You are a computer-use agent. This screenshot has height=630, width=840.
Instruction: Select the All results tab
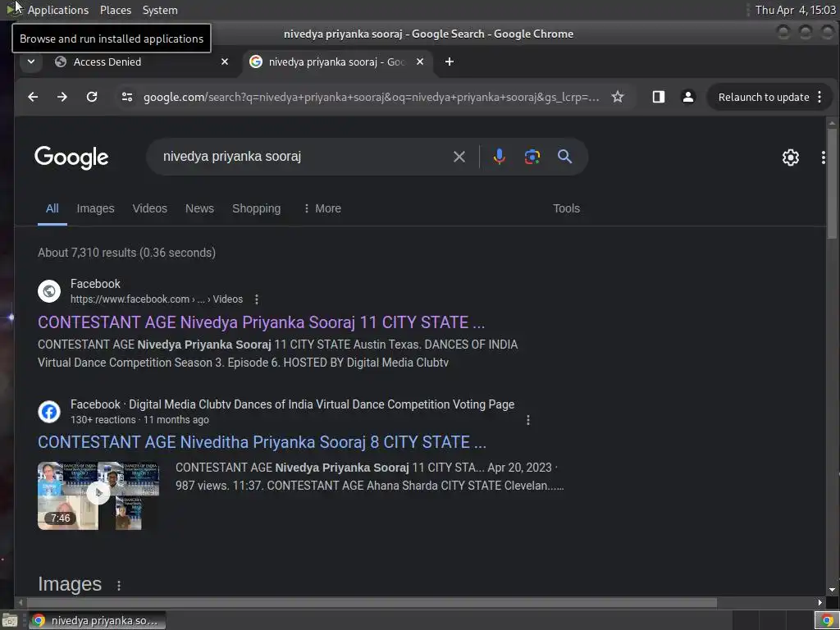click(52, 208)
